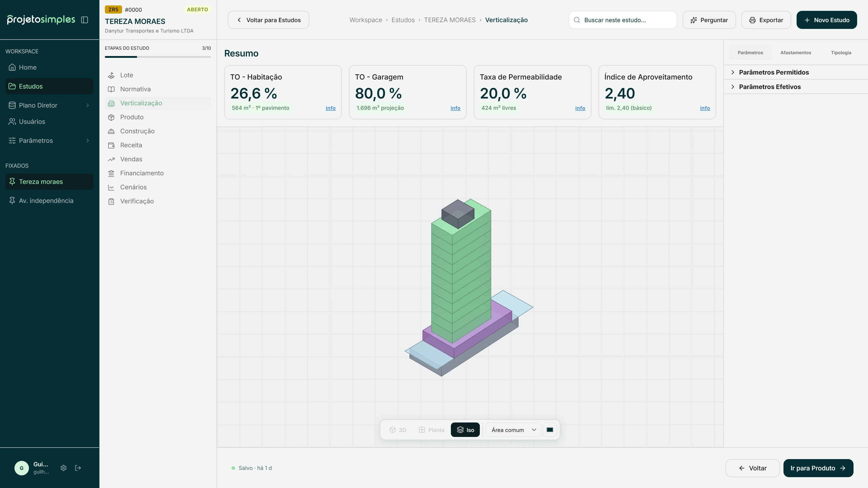This screenshot has height=488, width=868.
Task: Expand Parâmetros Permitidos section
Action: pos(796,72)
